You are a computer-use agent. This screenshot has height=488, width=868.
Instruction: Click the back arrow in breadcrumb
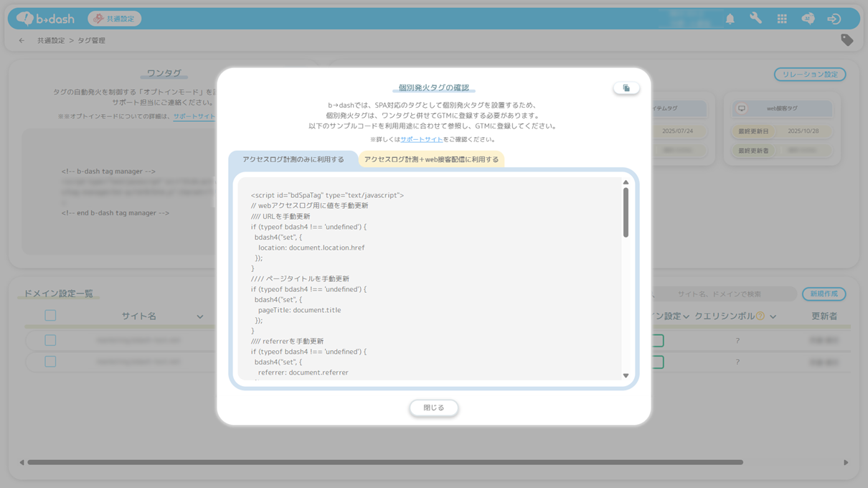22,41
